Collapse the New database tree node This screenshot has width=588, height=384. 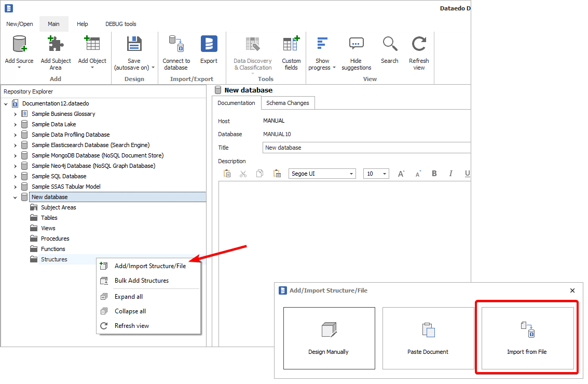pos(15,197)
